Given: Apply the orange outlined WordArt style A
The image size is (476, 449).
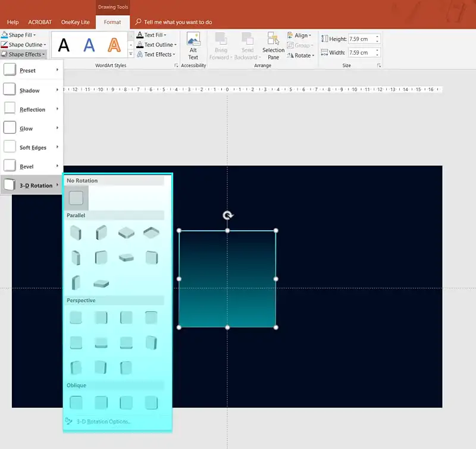Looking at the screenshot, I should tap(114, 45).
